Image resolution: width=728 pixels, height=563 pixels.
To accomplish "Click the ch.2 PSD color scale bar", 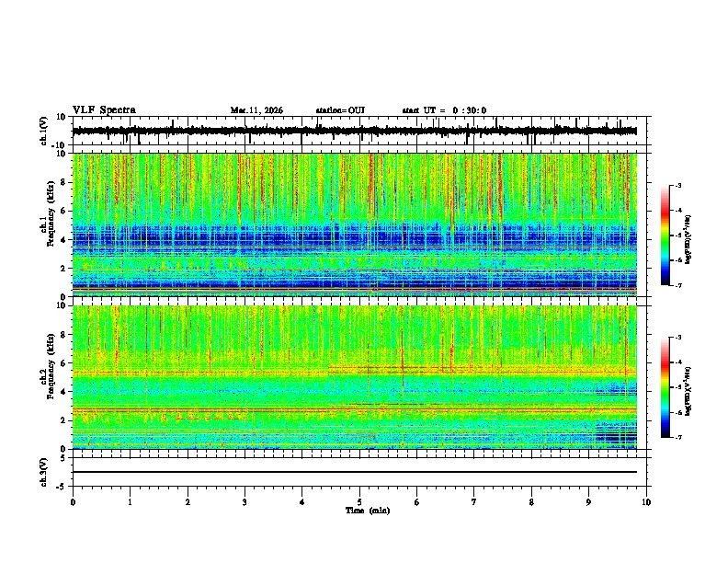I will [x=665, y=387].
